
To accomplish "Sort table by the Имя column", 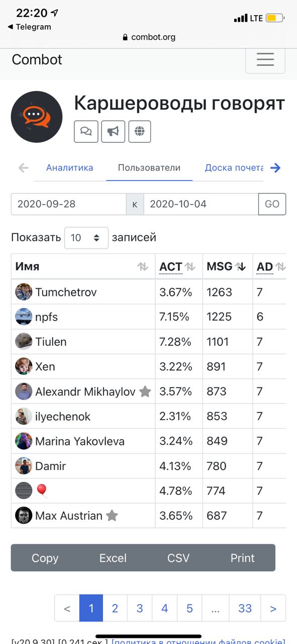I will [x=83, y=267].
